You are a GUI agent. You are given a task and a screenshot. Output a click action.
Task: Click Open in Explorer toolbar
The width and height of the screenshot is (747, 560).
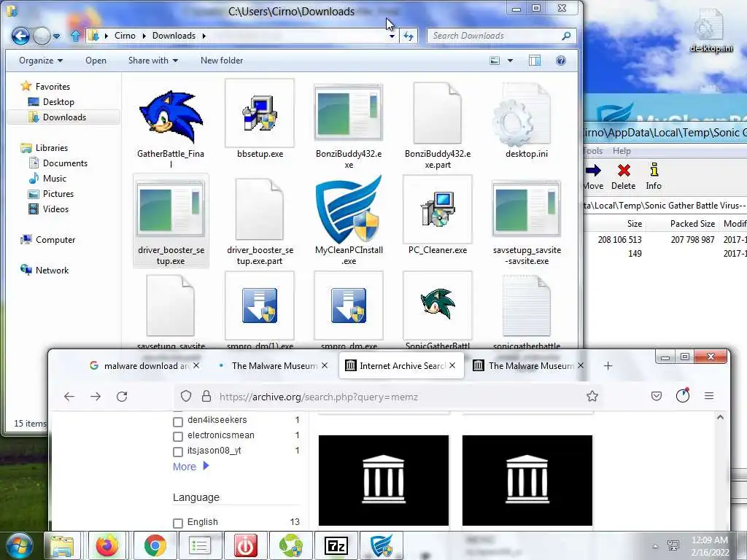pos(96,61)
